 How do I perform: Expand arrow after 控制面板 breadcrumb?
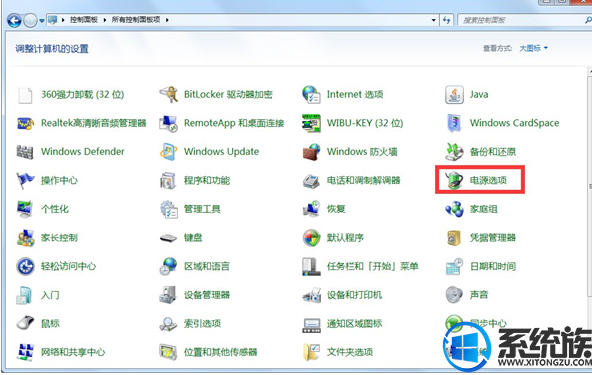[105, 20]
